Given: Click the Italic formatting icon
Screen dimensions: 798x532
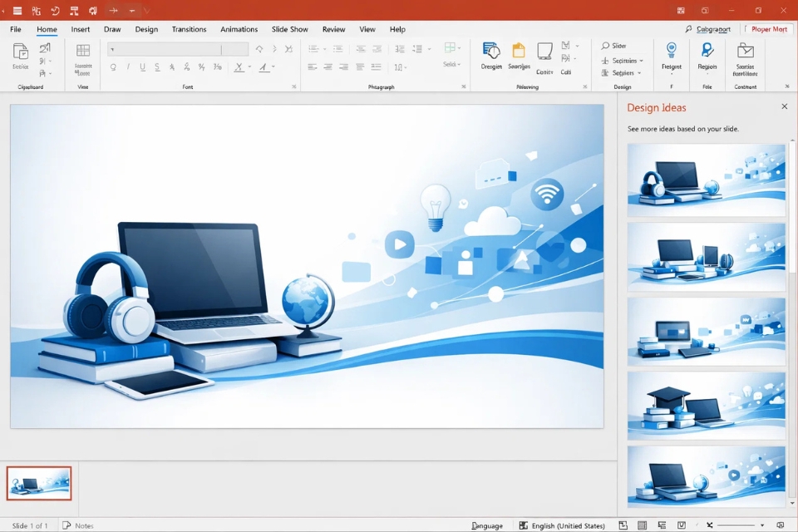Looking at the screenshot, I should tap(128, 66).
